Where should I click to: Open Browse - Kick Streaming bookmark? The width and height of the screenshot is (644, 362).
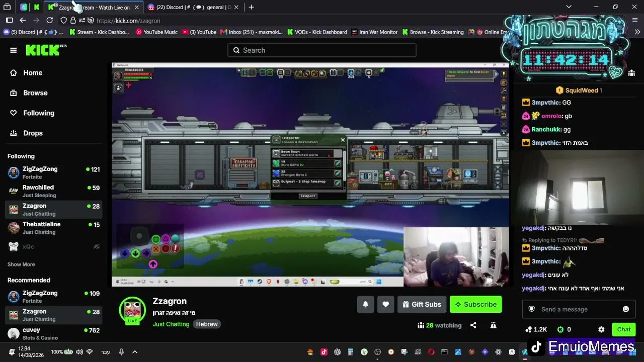point(433,32)
